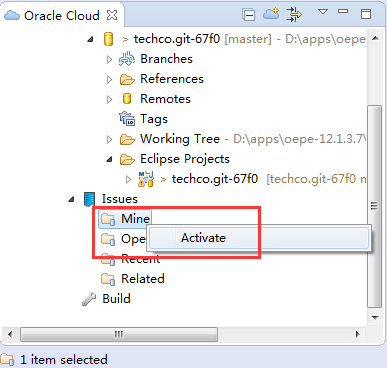
Task: Expand the Branches node
Action: click(109, 59)
